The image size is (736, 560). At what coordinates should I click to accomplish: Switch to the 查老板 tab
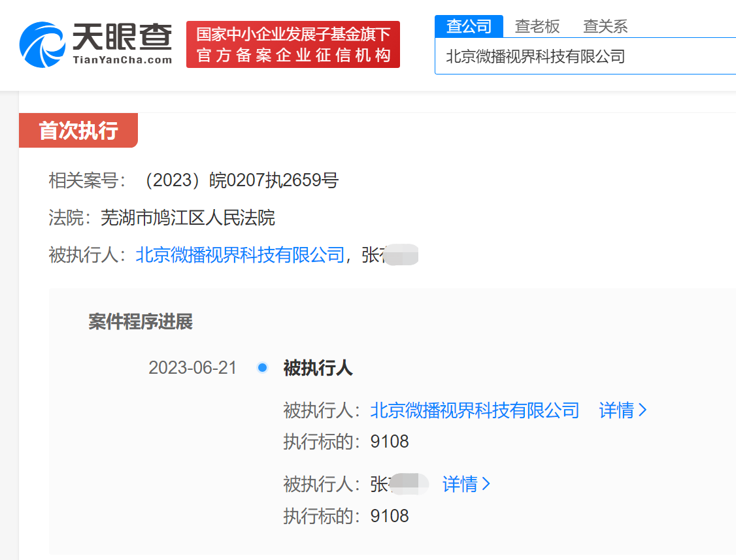pyautogui.click(x=537, y=26)
